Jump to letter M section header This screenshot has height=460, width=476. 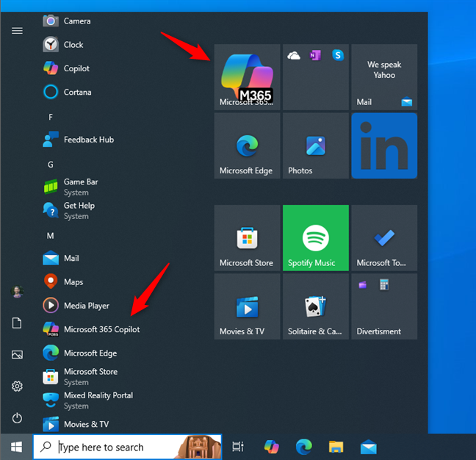[x=51, y=236]
